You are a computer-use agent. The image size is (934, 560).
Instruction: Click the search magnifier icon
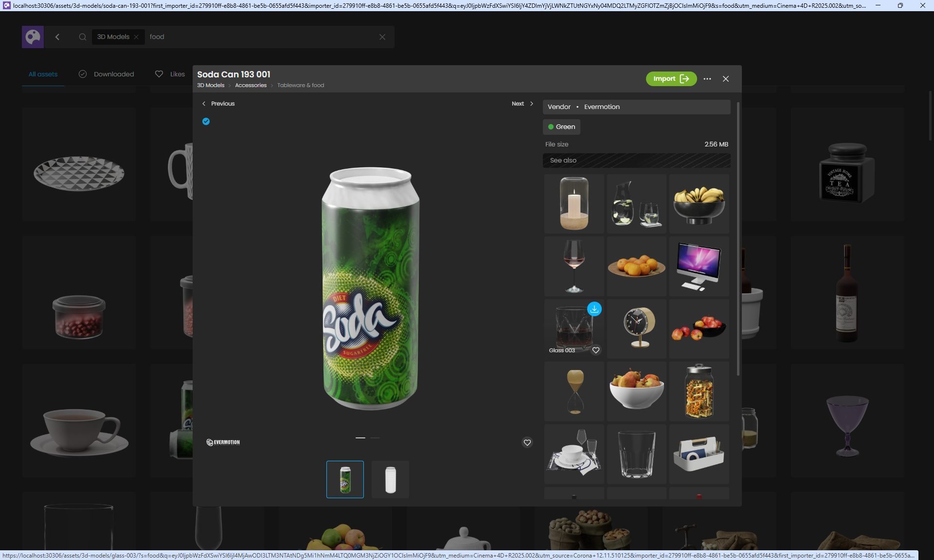click(83, 37)
